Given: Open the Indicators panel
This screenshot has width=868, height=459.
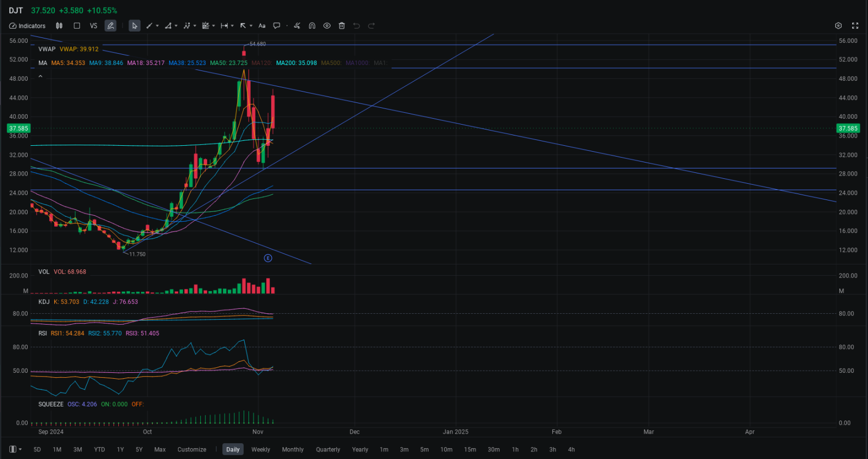Looking at the screenshot, I should point(27,25).
